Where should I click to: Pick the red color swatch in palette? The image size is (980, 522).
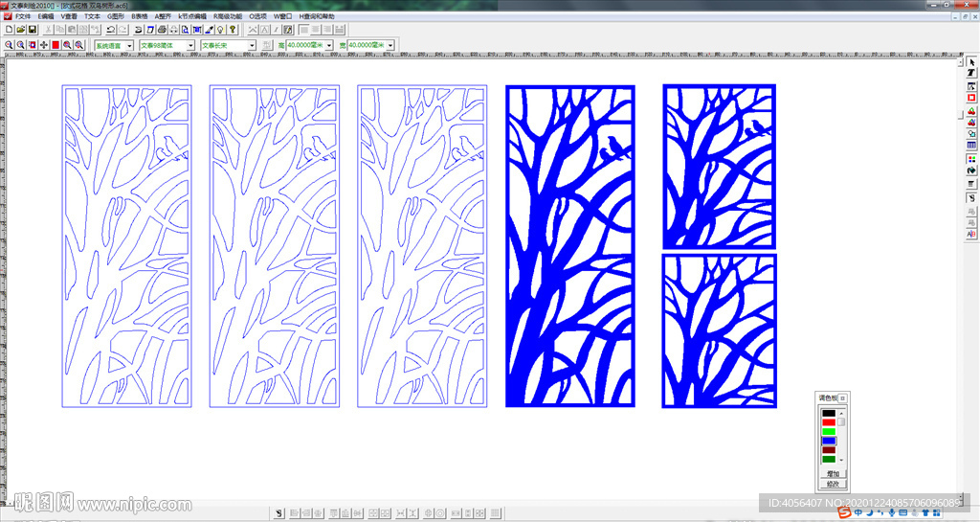(829, 422)
